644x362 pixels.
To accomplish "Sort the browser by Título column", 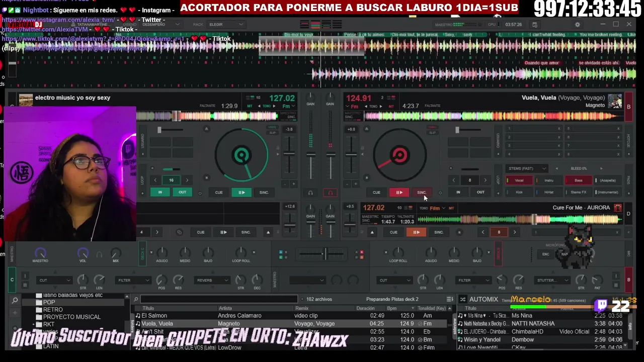I will [148, 308].
